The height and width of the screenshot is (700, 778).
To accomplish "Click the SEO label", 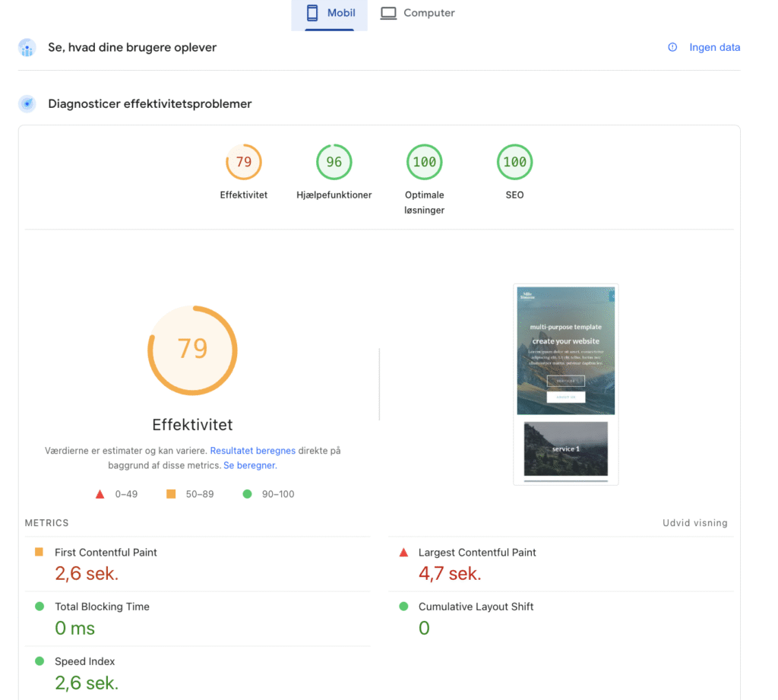I will [x=514, y=195].
